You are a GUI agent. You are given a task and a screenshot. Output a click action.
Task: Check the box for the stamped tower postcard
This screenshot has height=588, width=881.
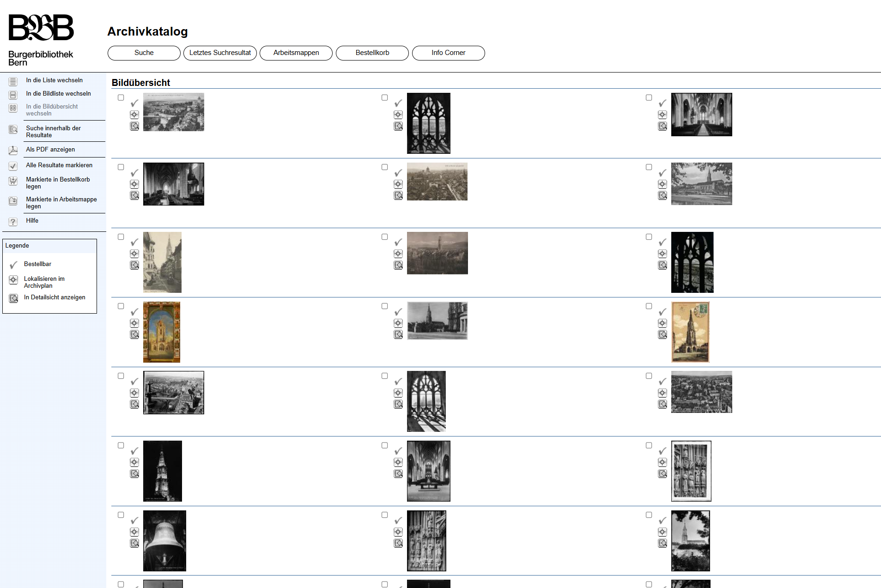coord(649,306)
